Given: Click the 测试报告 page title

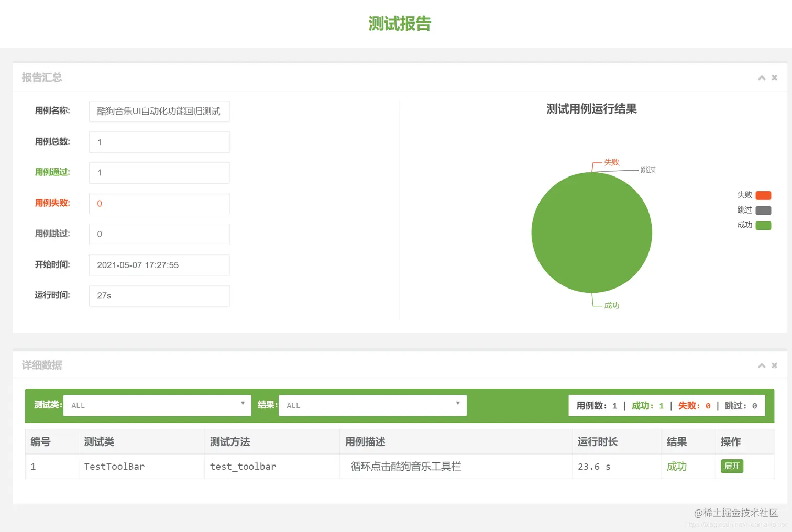Looking at the screenshot, I should (400, 24).
